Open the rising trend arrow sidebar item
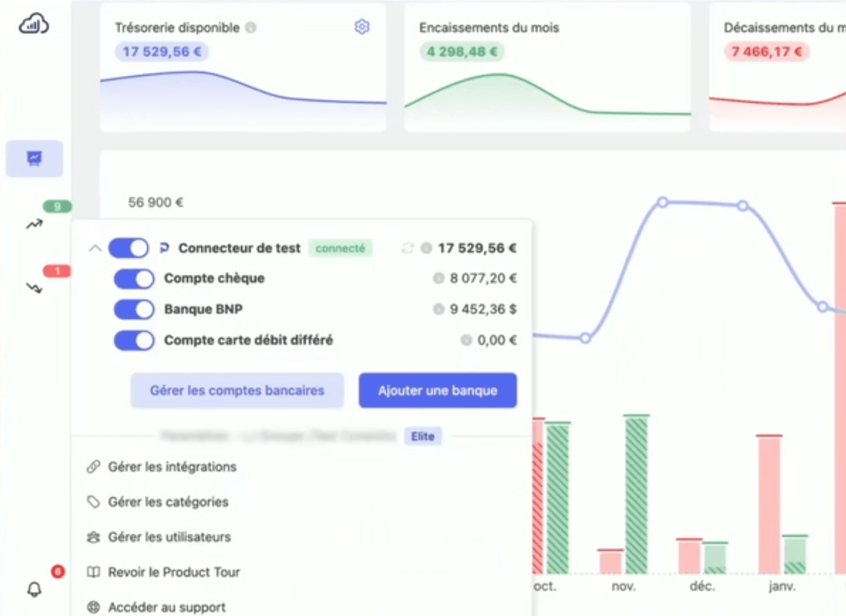The height and width of the screenshot is (616, 846). tap(34, 224)
